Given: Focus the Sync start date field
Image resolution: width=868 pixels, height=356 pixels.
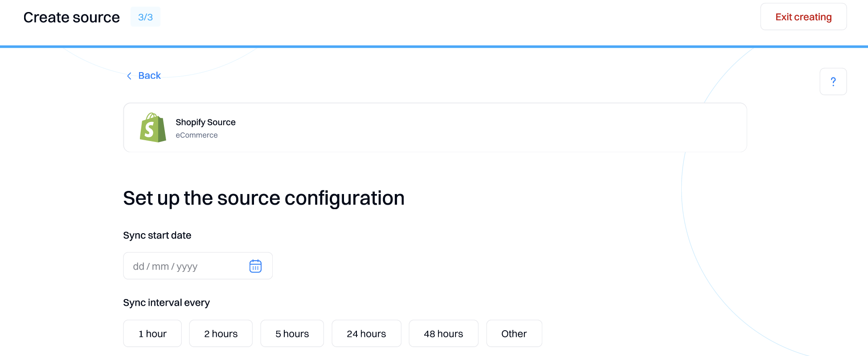Looking at the screenshot, I should tap(198, 266).
